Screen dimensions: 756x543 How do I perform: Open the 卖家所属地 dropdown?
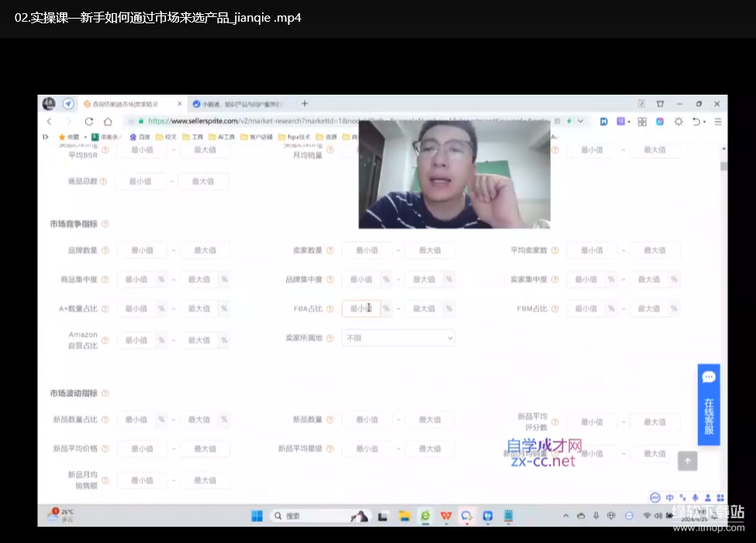pos(399,338)
